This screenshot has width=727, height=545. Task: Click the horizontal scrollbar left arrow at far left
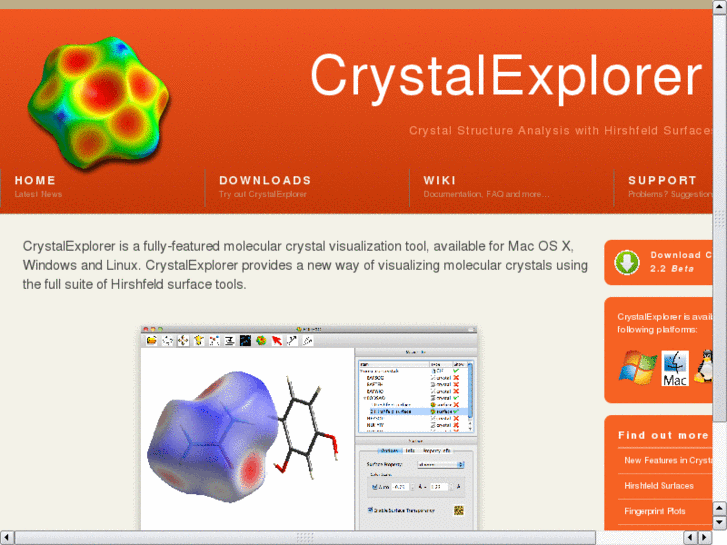[x=7, y=538]
